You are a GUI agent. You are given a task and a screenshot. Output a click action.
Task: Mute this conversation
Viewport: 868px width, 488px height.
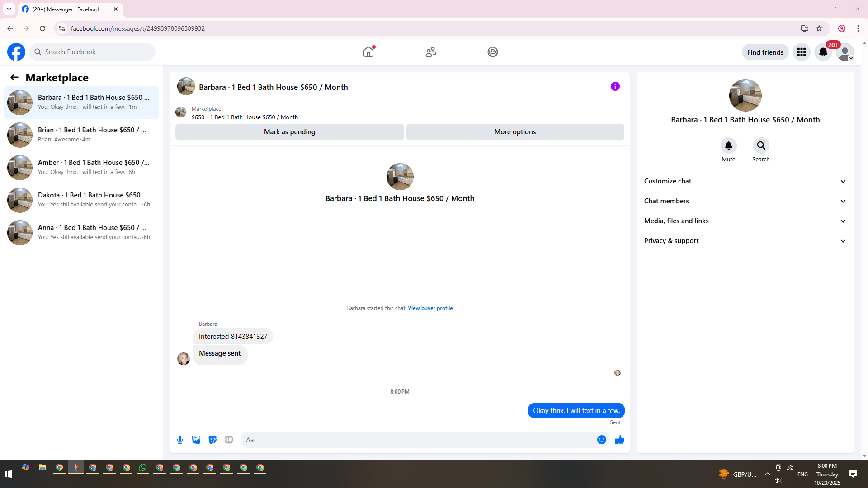(x=728, y=145)
